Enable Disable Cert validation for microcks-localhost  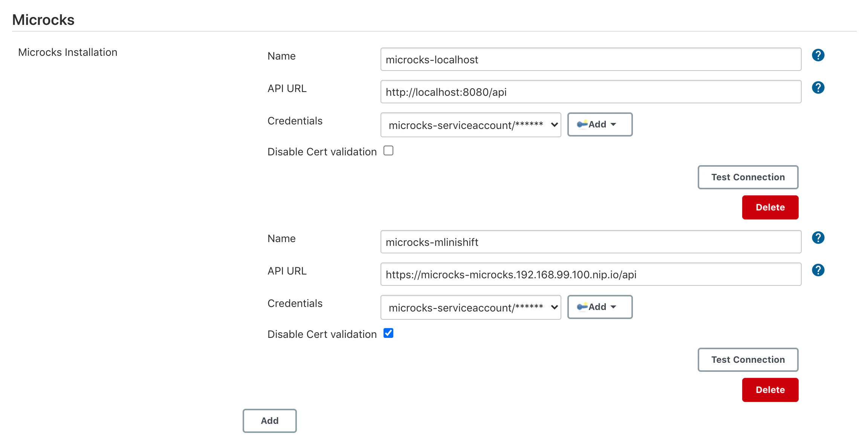[x=388, y=151]
